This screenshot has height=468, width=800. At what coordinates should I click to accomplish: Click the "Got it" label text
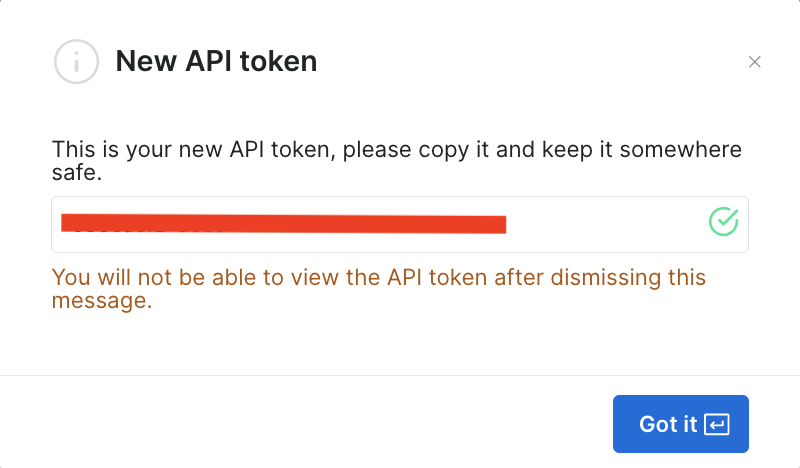[x=667, y=424]
